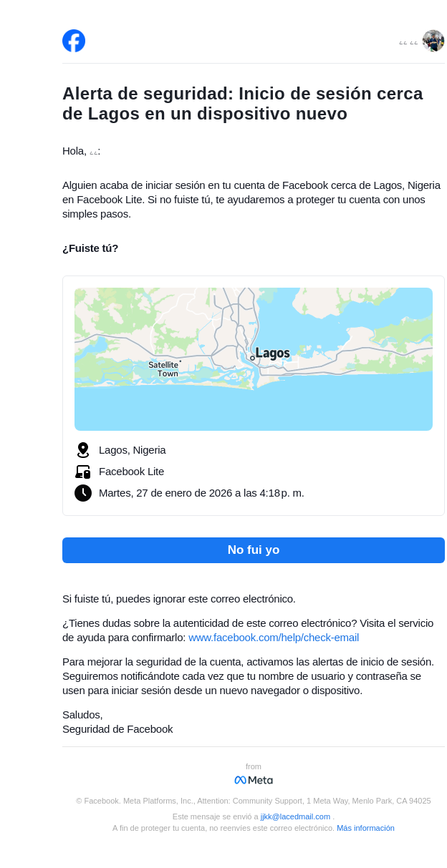Click the "¿Fuiste tú?" bold question
The height and width of the screenshot is (868, 447).
(x=90, y=248)
